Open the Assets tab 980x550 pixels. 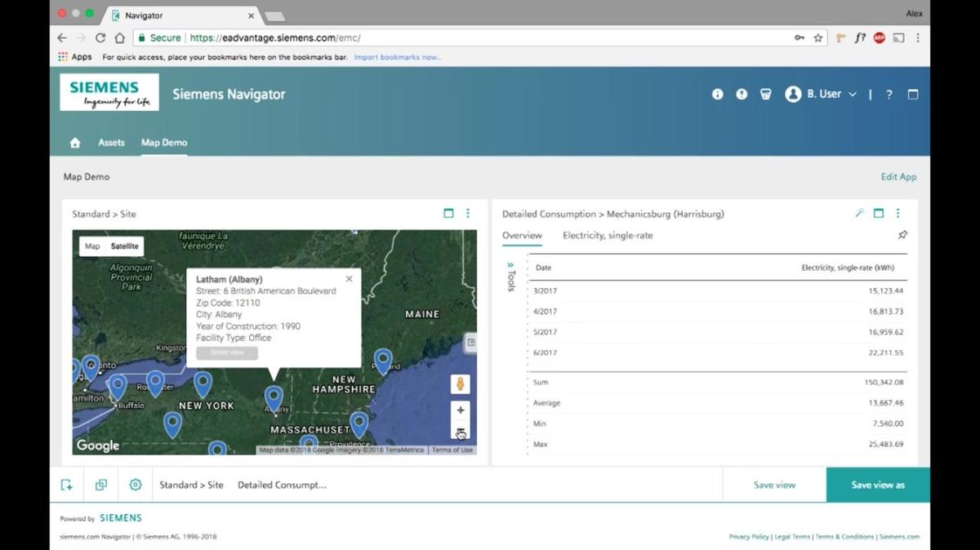point(111,143)
